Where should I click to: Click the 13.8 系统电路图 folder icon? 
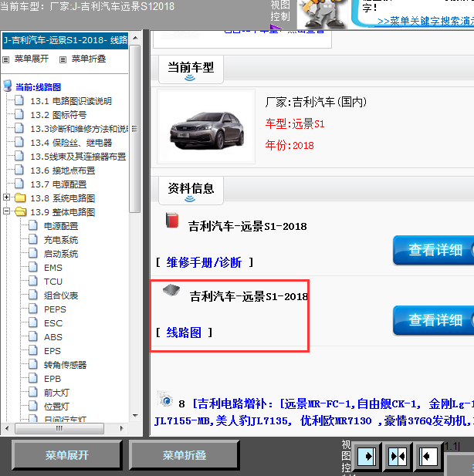pyautogui.click(x=20, y=198)
